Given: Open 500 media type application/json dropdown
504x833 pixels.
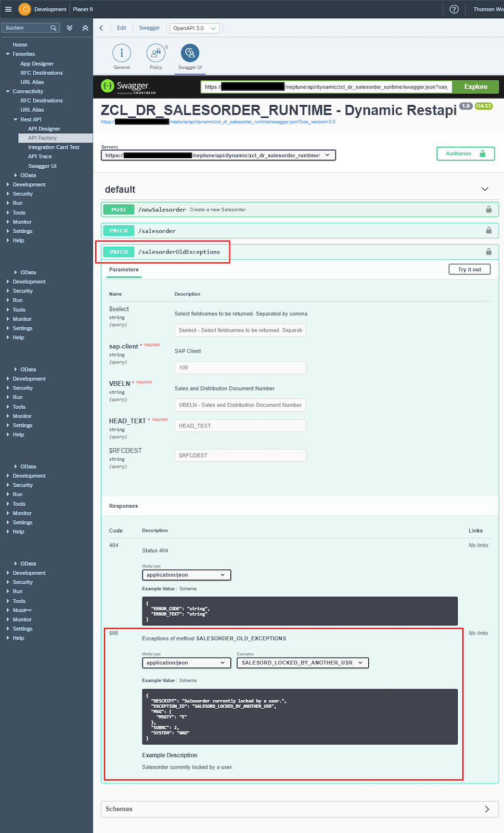Looking at the screenshot, I should coord(186,663).
